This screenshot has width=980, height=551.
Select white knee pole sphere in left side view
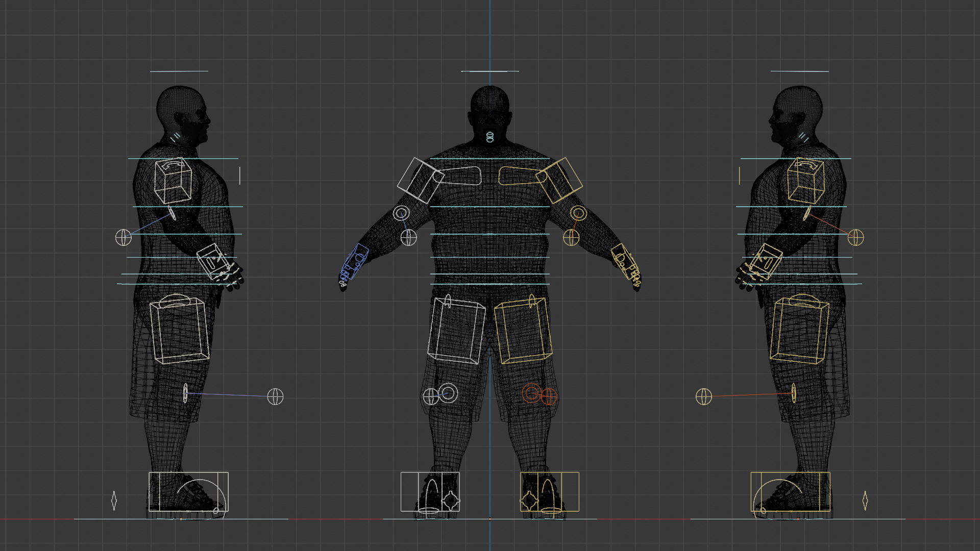(x=275, y=396)
